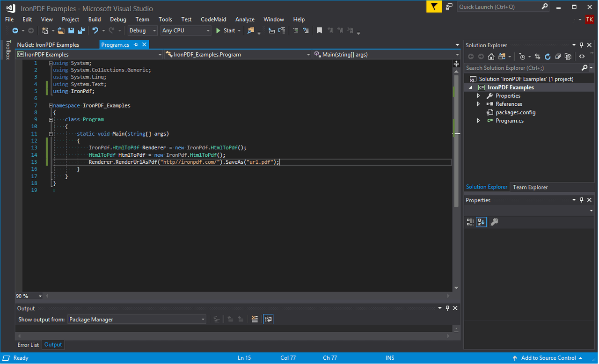Screen dimensions: 599x364
Task: Open the 90 % zoom level dropdown
Action: pyautogui.click(x=29, y=296)
